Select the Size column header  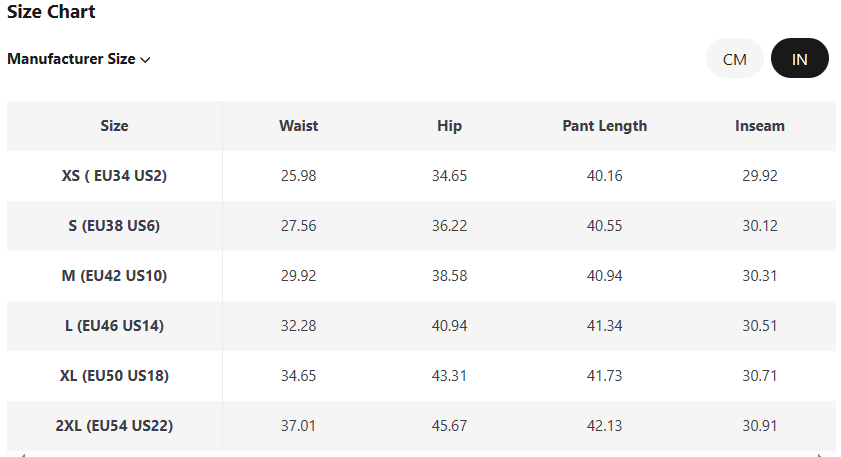click(x=114, y=126)
